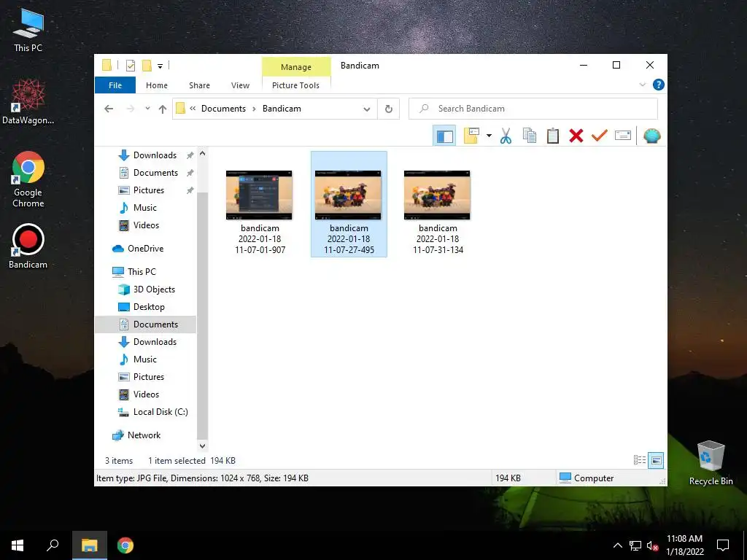This screenshot has width=747, height=560.
Task: Switch to Details view in status bar
Action: 640,460
